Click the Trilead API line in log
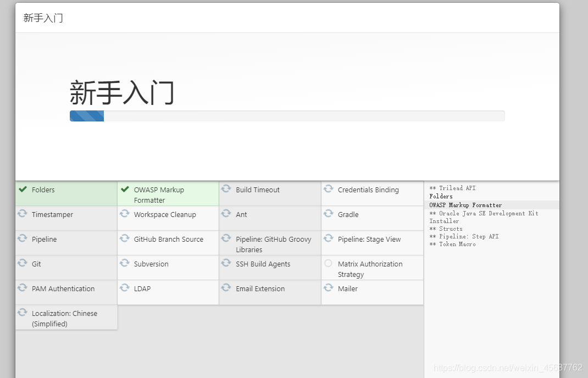This screenshot has width=588, height=378. point(453,188)
